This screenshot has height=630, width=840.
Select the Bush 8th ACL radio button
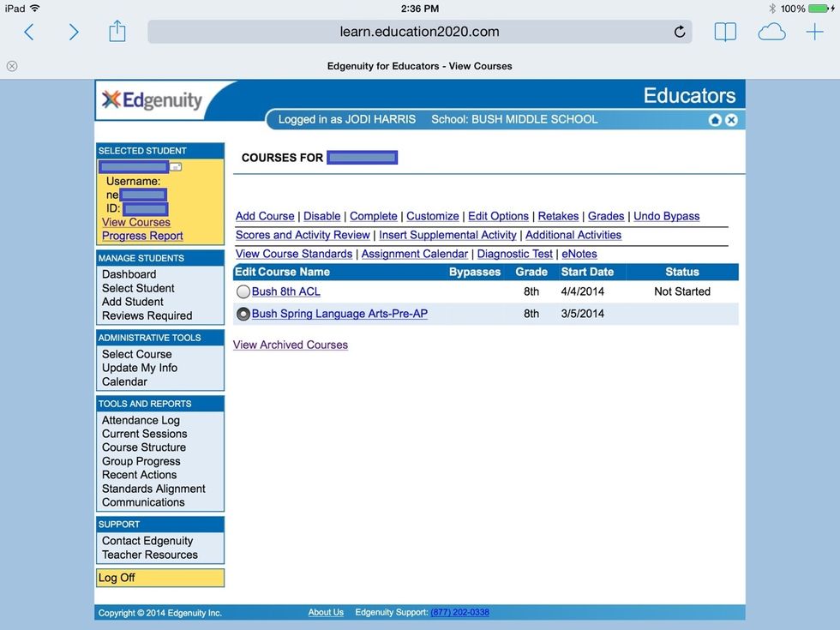click(x=243, y=291)
